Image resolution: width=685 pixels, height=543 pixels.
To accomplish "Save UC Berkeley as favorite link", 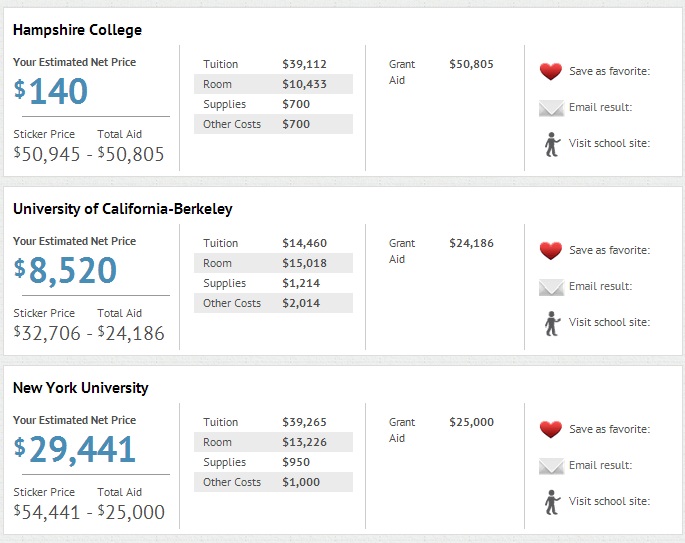I will [x=609, y=250].
